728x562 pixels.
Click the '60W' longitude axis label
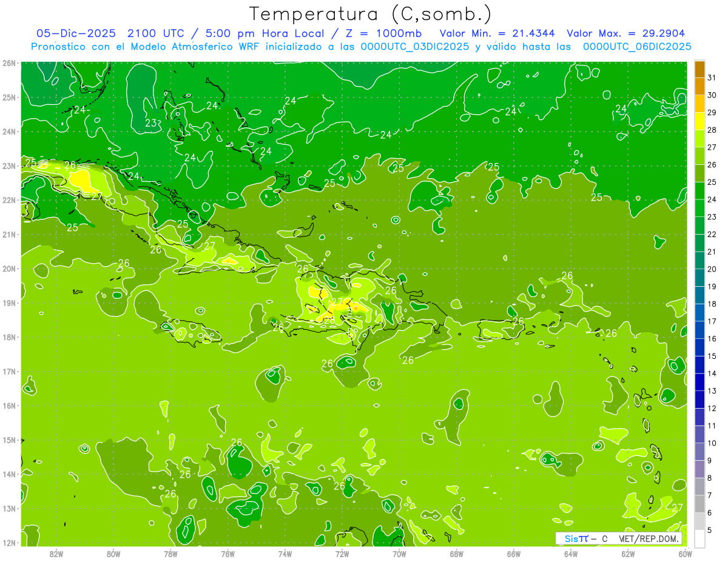pyautogui.click(x=685, y=554)
